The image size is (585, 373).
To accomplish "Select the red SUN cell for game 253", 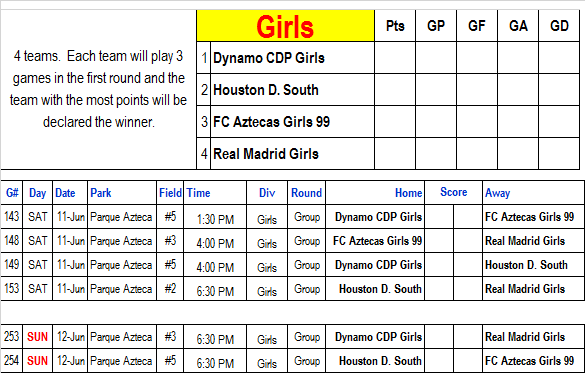I will 38,337.
